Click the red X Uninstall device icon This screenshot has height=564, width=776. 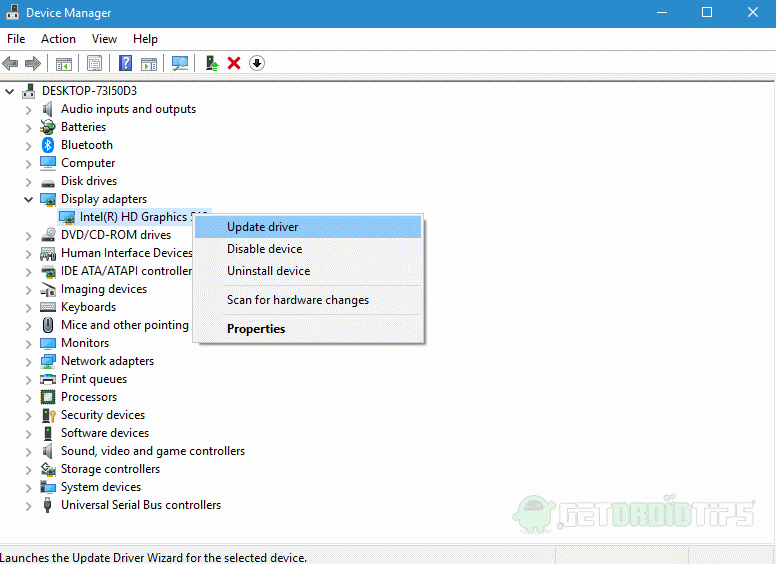tap(234, 63)
